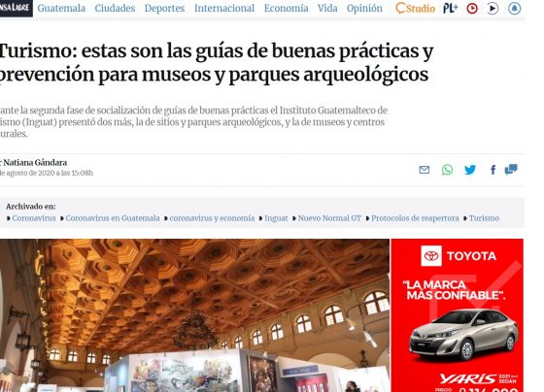The width and height of the screenshot is (544, 392).
Task: Open the red clock latest-news icon
Action: 472,8
